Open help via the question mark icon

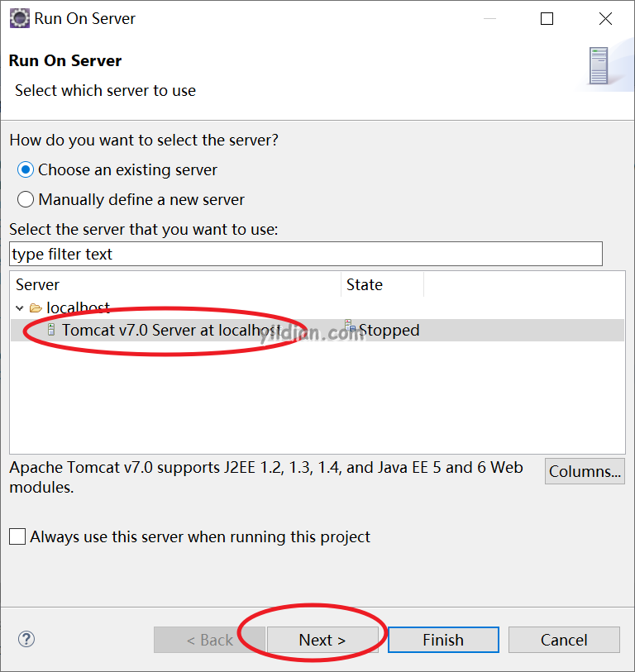[26, 639]
